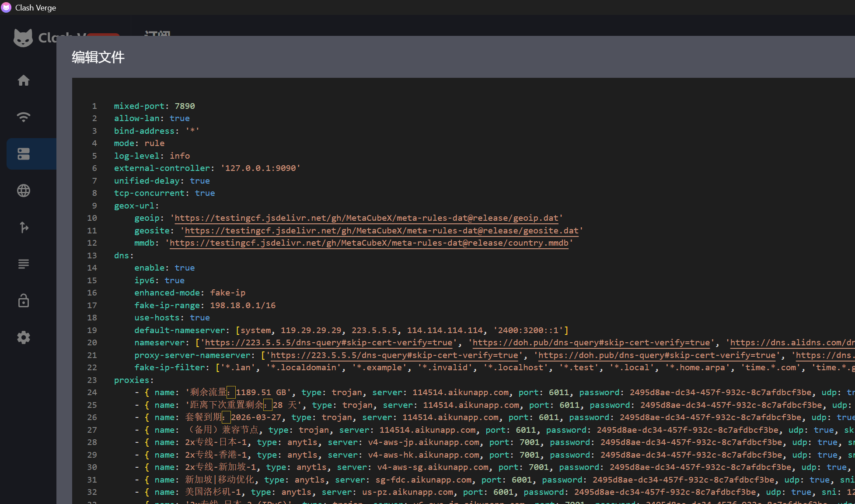Select the Profiles server icon in sidebar
This screenshot has height=504, width=855.
pos(24,154)
